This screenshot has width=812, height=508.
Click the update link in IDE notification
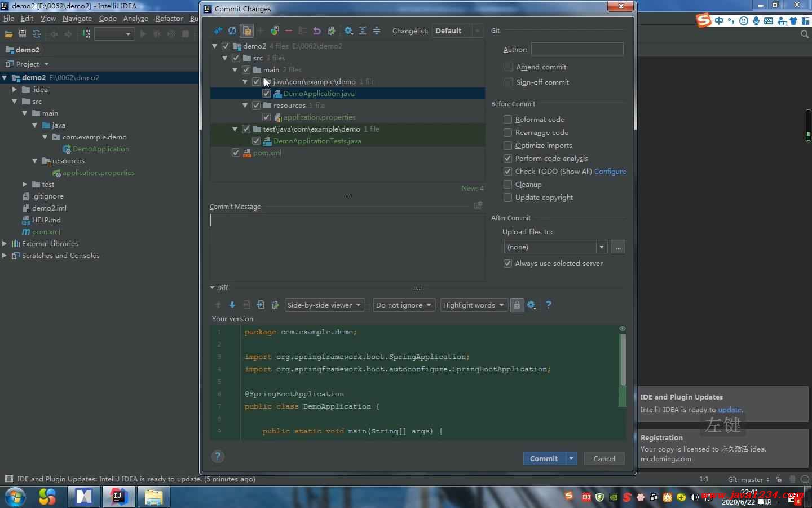coord(730,409)
